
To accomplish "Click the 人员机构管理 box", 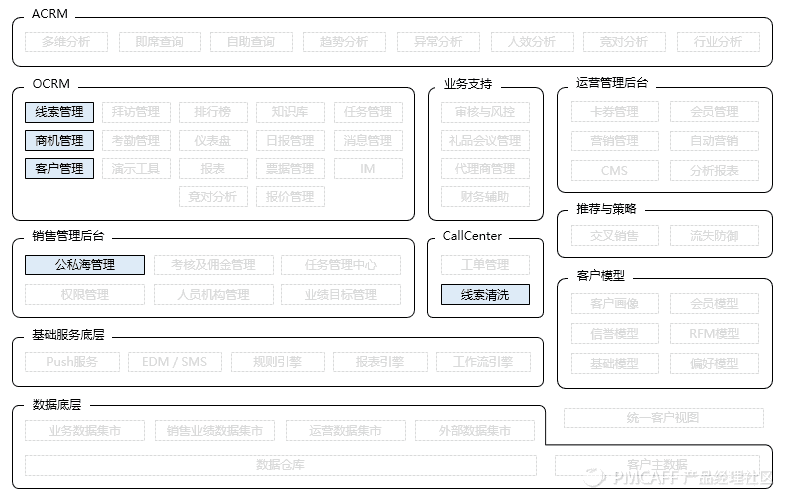I will (214, 295).
